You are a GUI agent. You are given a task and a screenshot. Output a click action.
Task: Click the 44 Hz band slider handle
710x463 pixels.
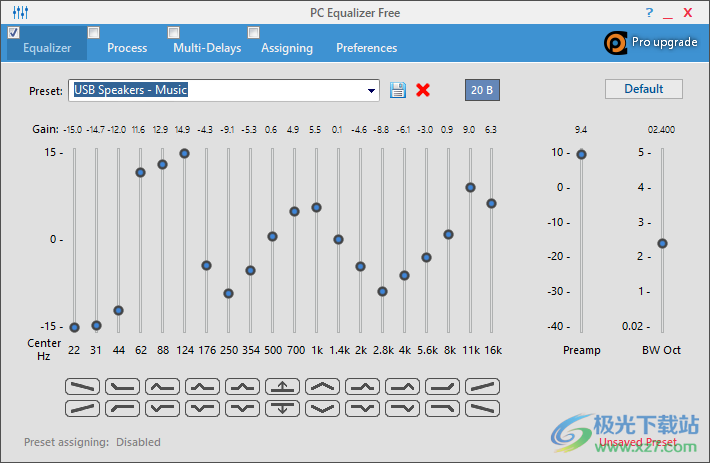pos(118,310)
